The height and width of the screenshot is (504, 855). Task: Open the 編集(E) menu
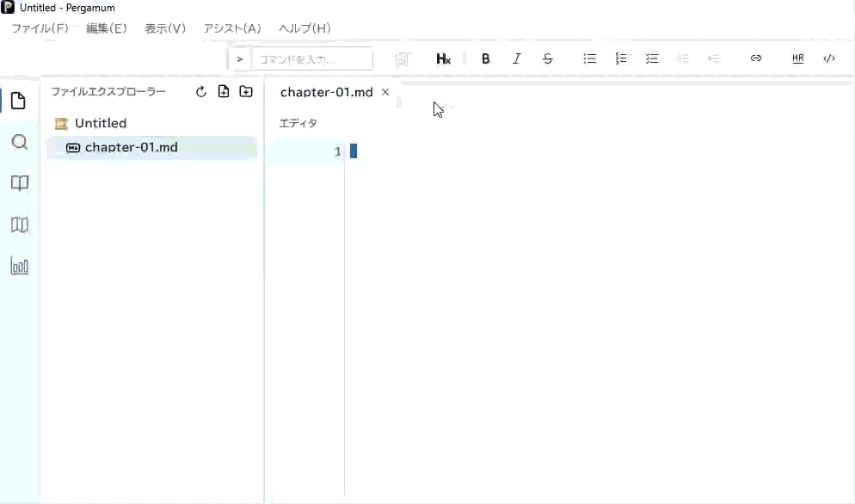107,28
